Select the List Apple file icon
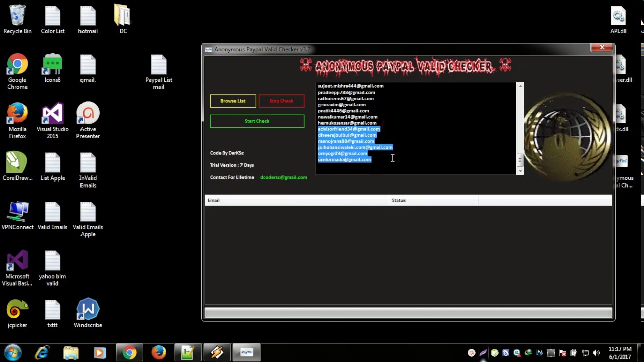The image size is (644, 362). click(x=53, y=167)
